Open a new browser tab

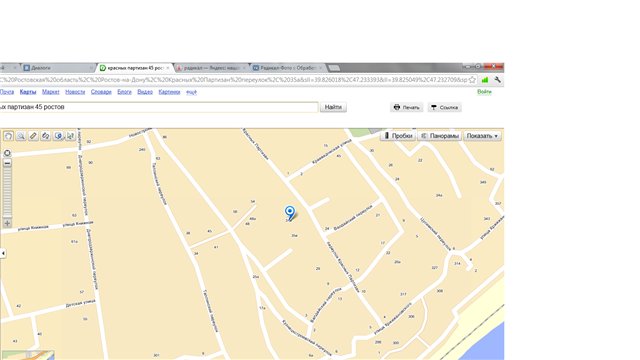(x=334, y=68)
